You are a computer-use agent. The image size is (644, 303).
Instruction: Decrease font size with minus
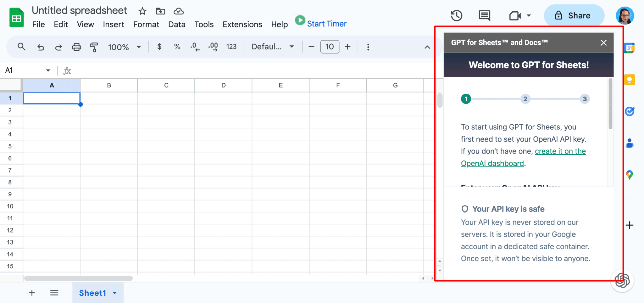[x=311, y=47]
